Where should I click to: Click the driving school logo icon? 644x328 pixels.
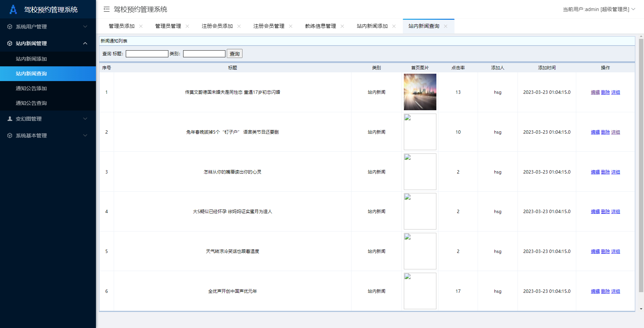point(13,9)
